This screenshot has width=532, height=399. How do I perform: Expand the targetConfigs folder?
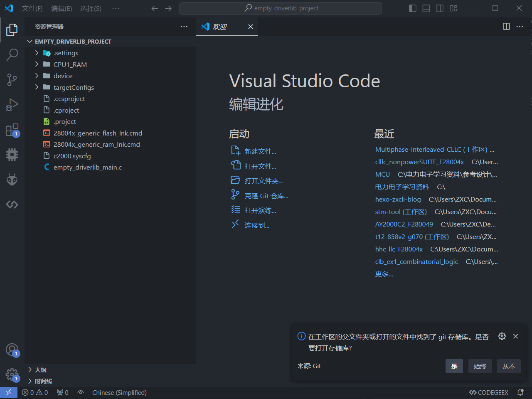[74, 87]
